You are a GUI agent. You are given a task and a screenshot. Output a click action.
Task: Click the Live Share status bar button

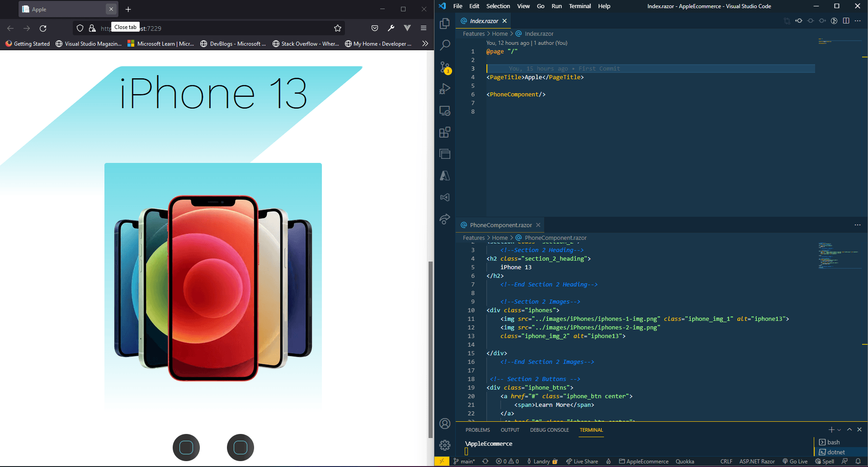point(582,462)
